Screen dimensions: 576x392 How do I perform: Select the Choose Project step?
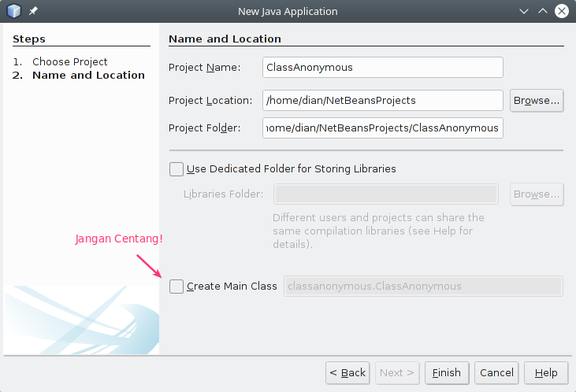pyautogui.click(x=70, y=61)
